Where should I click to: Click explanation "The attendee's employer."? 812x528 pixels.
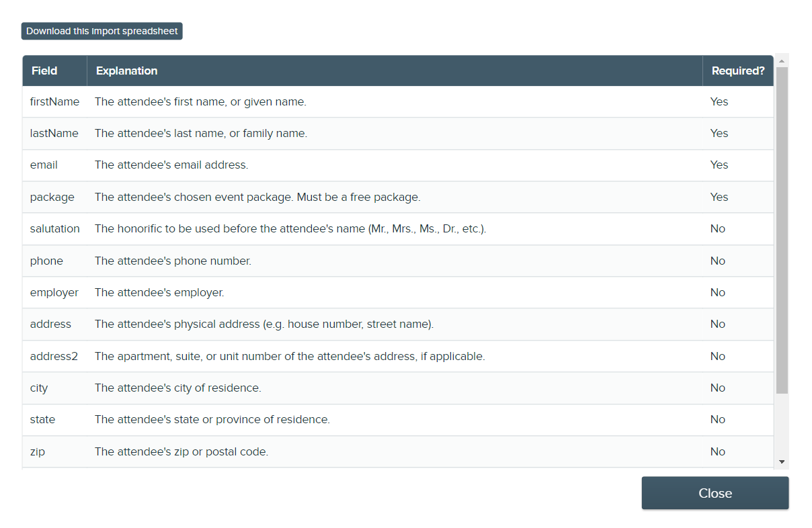[159, 293]
